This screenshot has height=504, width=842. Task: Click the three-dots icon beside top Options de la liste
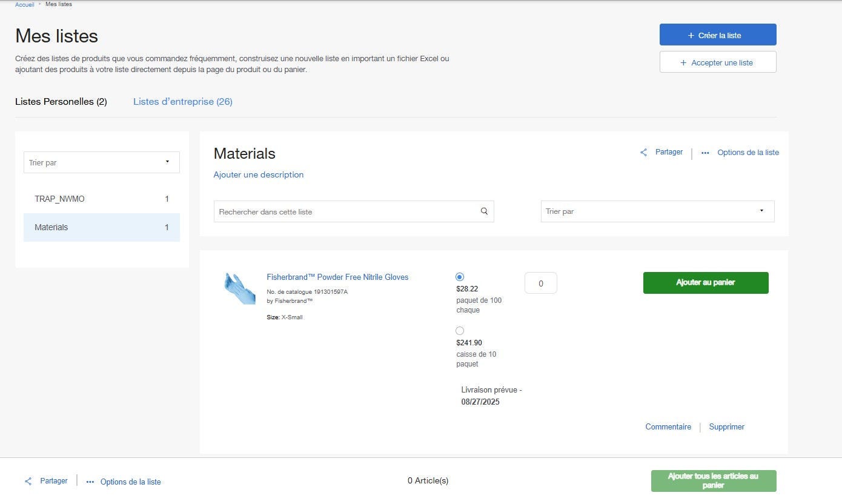coord(705,153)
